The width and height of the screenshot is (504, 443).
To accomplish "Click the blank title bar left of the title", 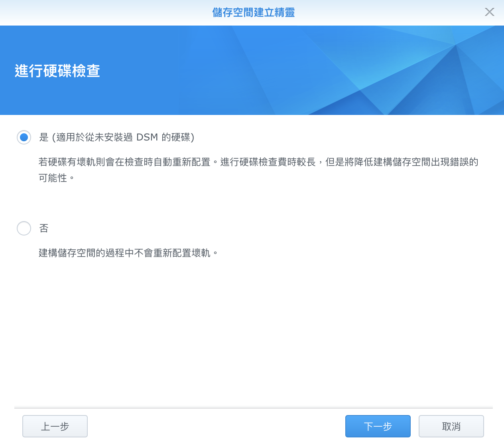I will tap(100, 12).
